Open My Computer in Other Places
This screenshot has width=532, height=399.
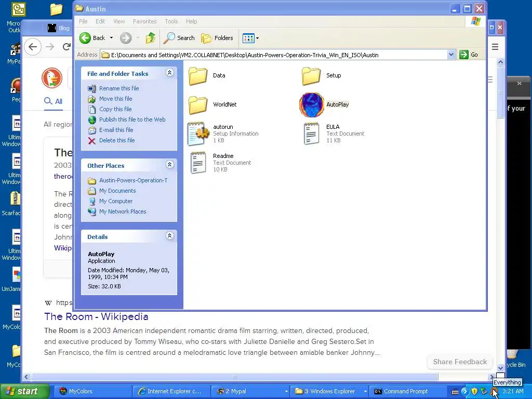pos(116,201)
